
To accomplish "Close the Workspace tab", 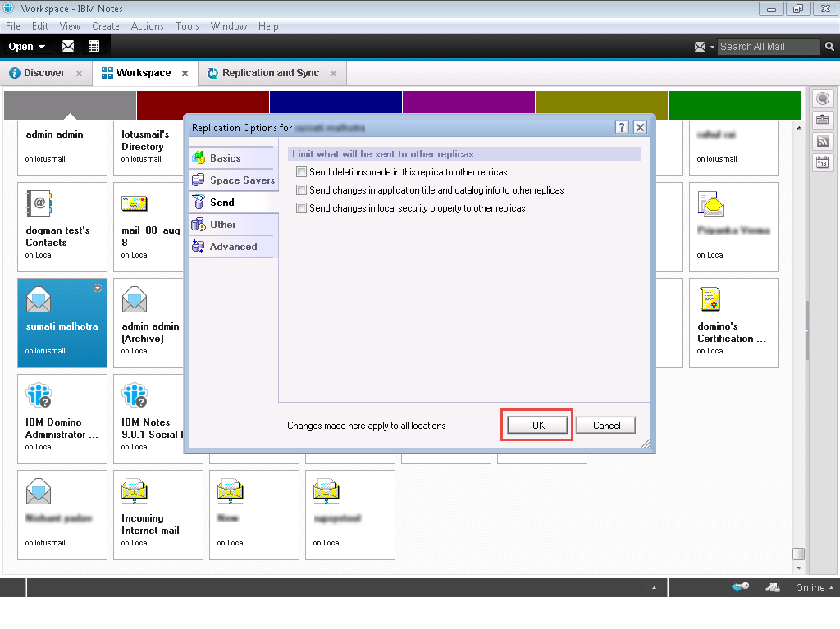I will pos(185,74).
